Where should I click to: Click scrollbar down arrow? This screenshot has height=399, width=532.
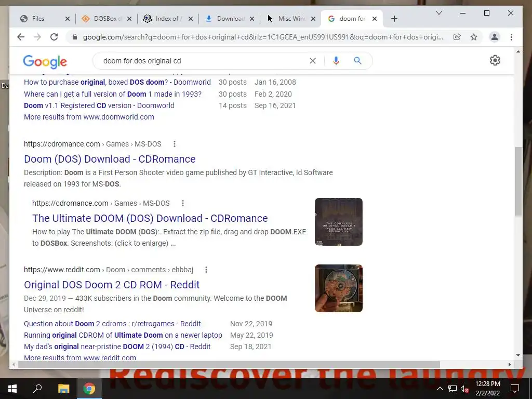click(518, 355)
